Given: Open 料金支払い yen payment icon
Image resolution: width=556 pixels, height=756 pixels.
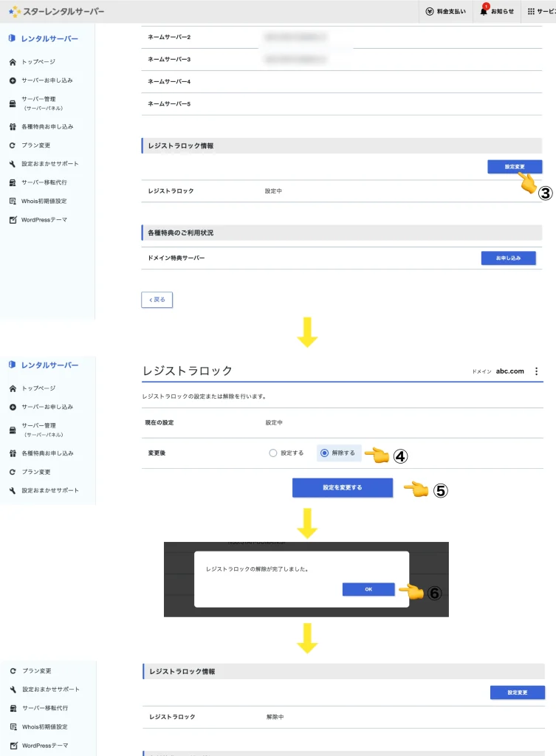Looking at the screenshot, I should coord(430,12).
